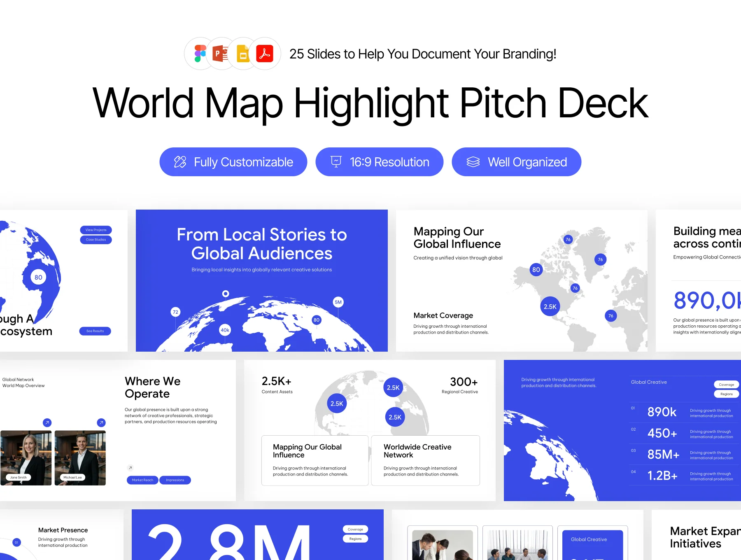The image size is (741, 560).
Task: Click Coverage button on the Global Creative slide
Action: [x=727, y=385]
